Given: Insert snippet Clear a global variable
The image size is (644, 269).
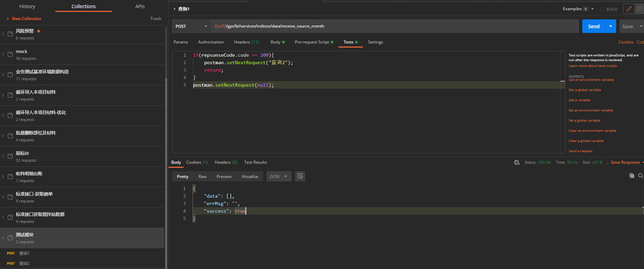Looking at the screenshot, I should 586,141.
